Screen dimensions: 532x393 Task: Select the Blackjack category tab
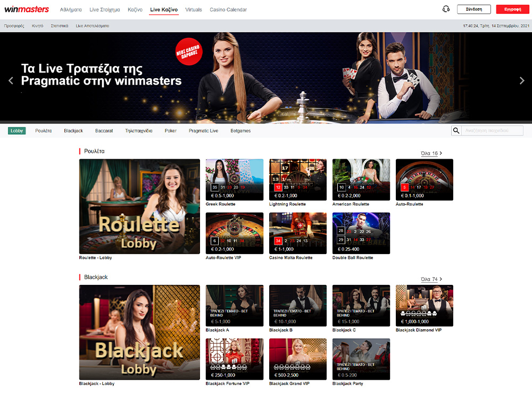point(73,131)
